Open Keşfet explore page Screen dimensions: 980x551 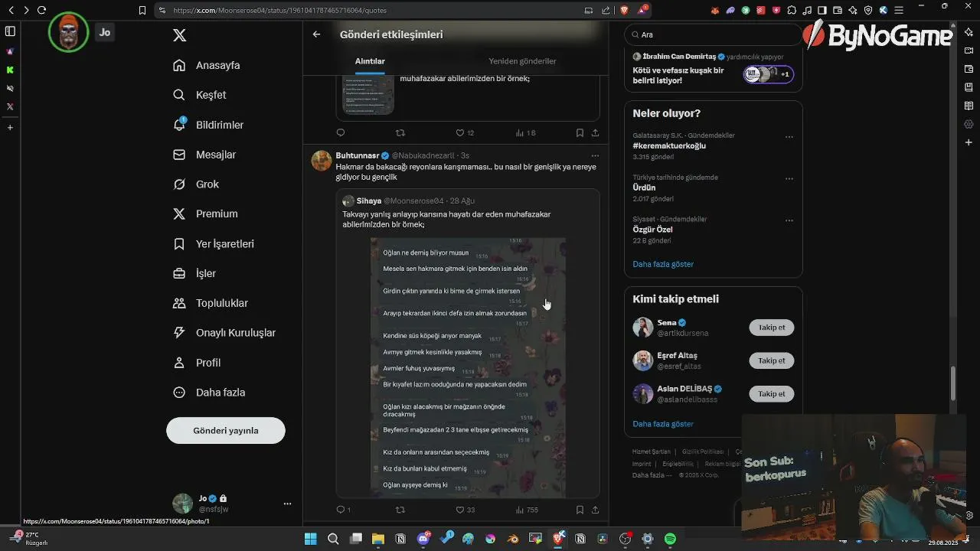[x=200, y=95]
